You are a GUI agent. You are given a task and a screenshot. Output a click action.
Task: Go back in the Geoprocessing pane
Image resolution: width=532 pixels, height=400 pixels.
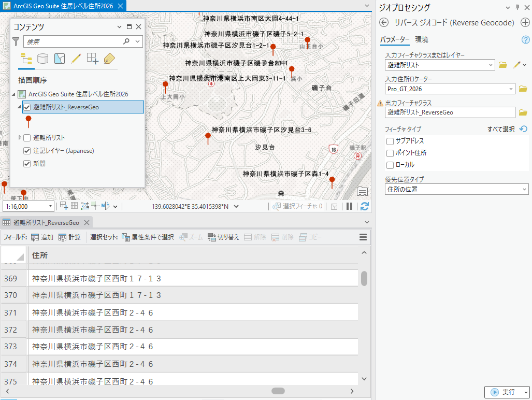click(384, 23)
